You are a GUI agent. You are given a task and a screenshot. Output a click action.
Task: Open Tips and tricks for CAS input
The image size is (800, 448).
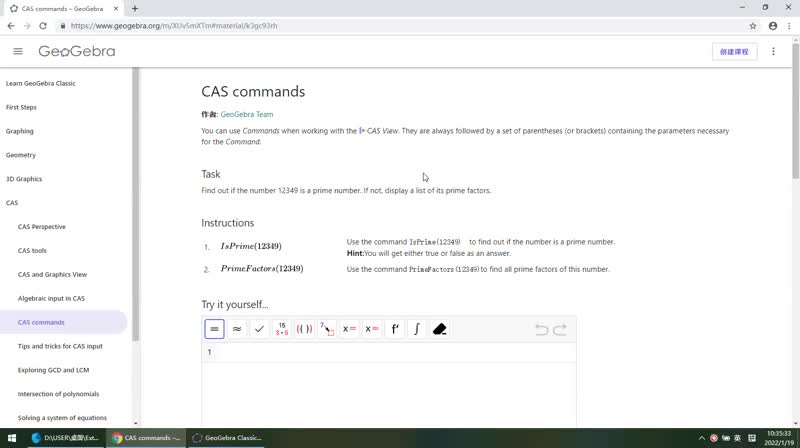(x=60, y=346)
